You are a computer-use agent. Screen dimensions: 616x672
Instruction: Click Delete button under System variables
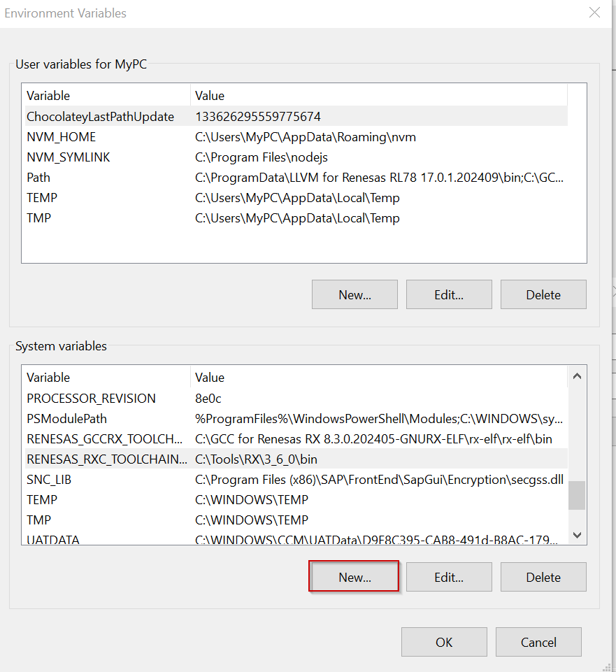coord(543,577)
